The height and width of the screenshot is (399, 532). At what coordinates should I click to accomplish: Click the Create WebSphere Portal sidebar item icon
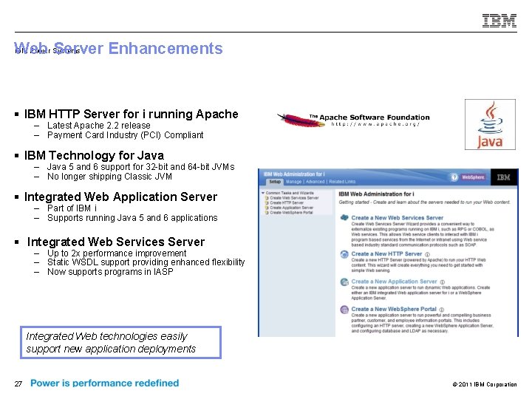pyautogui.click(x=267, y=212)
